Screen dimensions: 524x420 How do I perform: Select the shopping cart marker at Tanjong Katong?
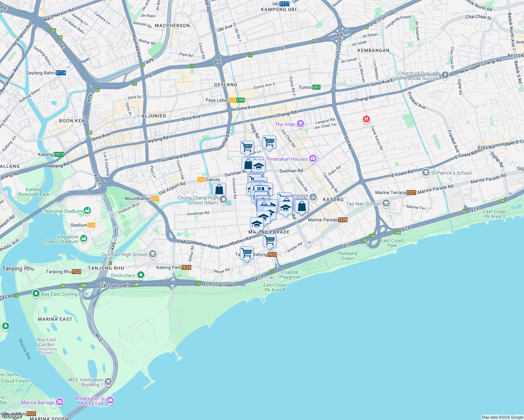(x=247, y=253)
